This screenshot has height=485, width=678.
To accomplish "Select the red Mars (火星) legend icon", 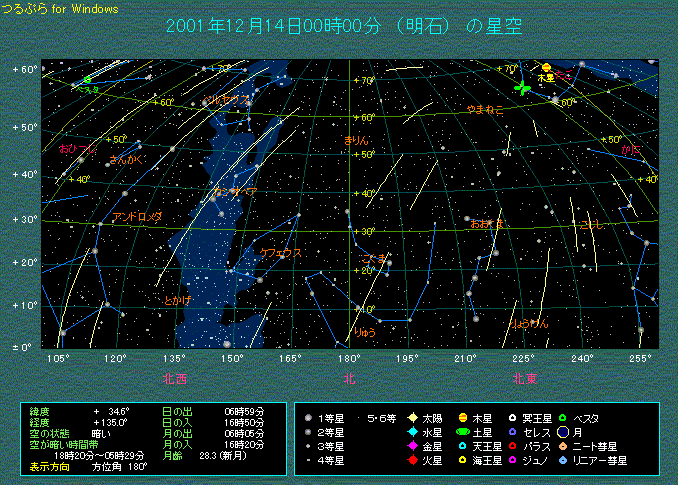I will [x=412, y=460].
